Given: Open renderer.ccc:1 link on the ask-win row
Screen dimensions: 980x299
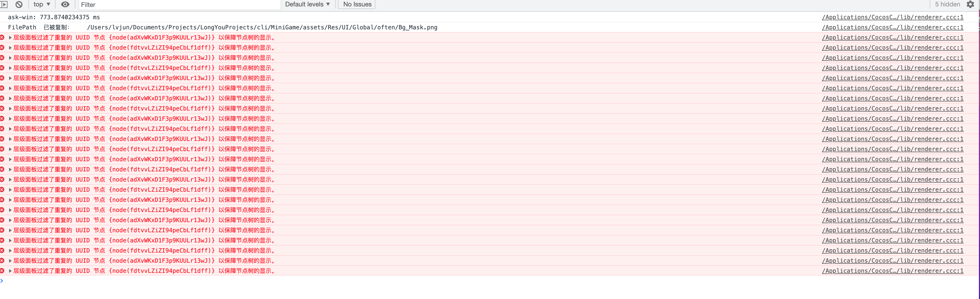Looking at the screenshot, I should pyautogui.click(x=893, y=17).
